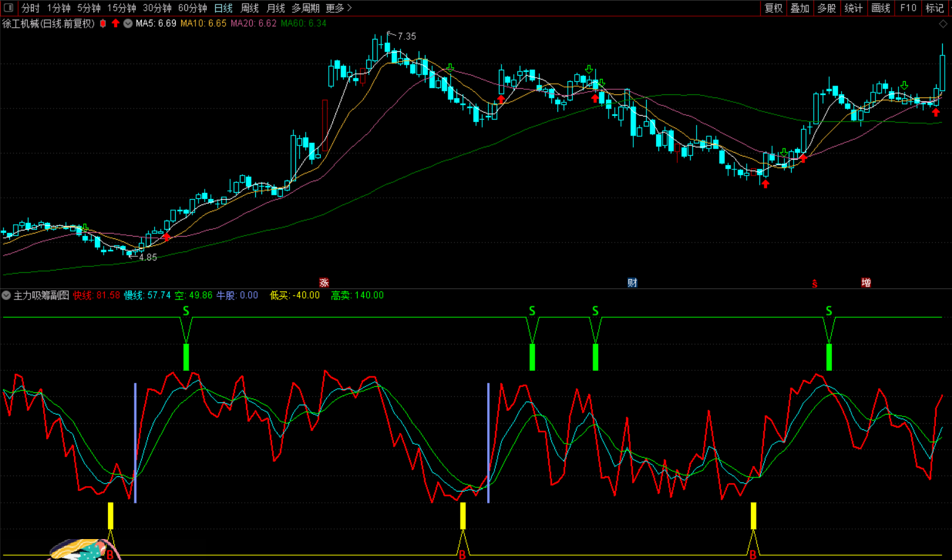Activate the 画线 drawing tool

880,8
